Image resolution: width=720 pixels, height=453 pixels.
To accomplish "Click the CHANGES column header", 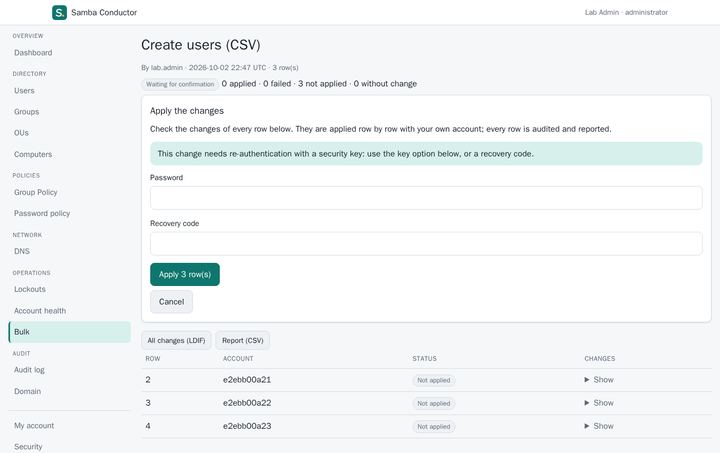I will (x=600, y=359).
